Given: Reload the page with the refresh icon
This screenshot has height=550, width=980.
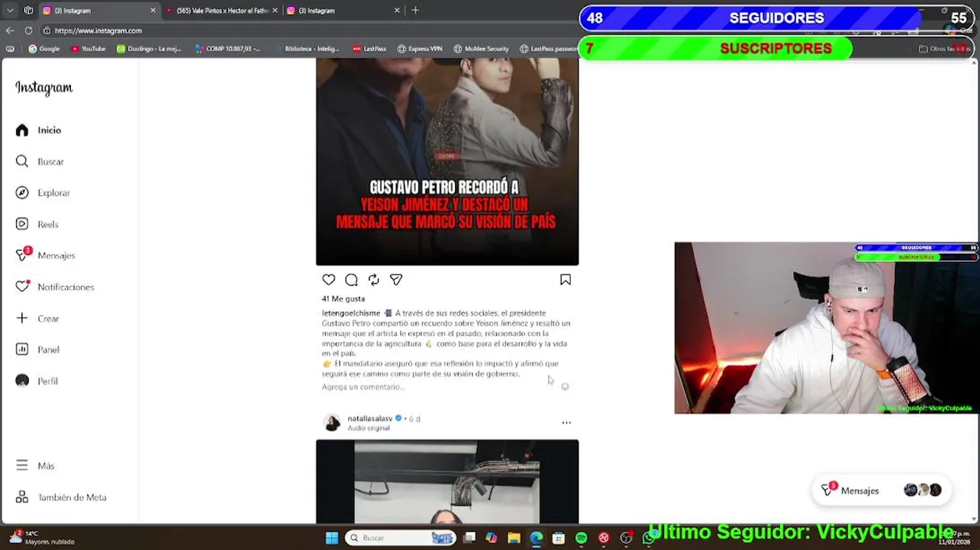Looking at the screenshot, I should pos(28,31).
